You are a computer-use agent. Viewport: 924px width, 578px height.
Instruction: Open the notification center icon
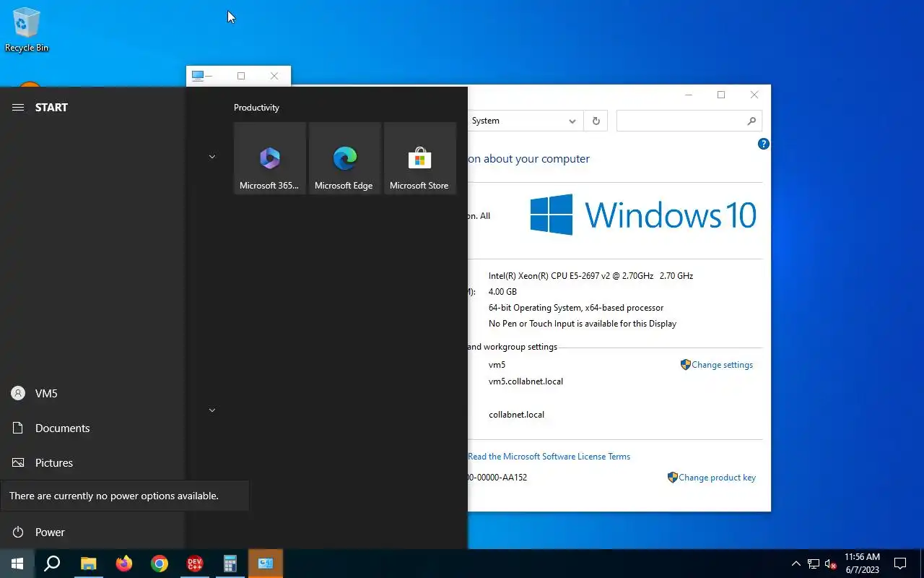pyautogui.click(x=900, y=564)
